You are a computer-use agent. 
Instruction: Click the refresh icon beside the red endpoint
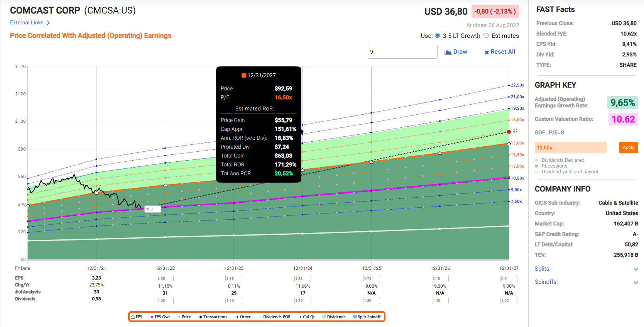coord(515,131)
